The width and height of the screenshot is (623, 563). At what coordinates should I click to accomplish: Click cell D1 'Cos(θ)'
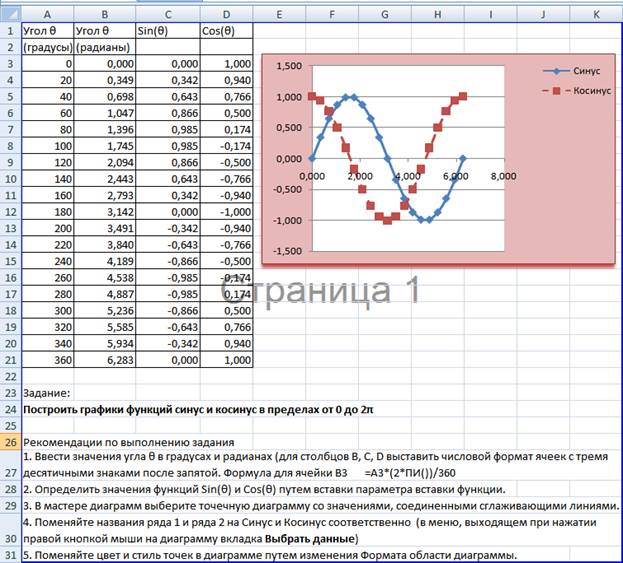(226, 31)
